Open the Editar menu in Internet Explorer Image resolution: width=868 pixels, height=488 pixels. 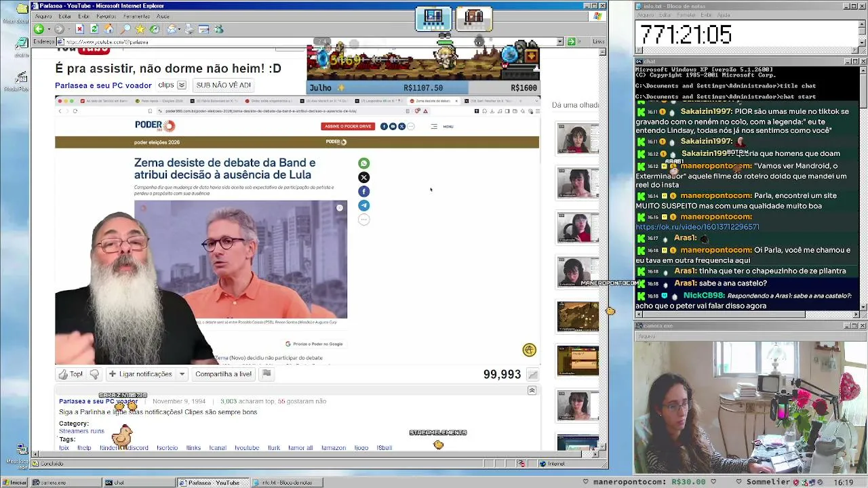click(65, 16)
